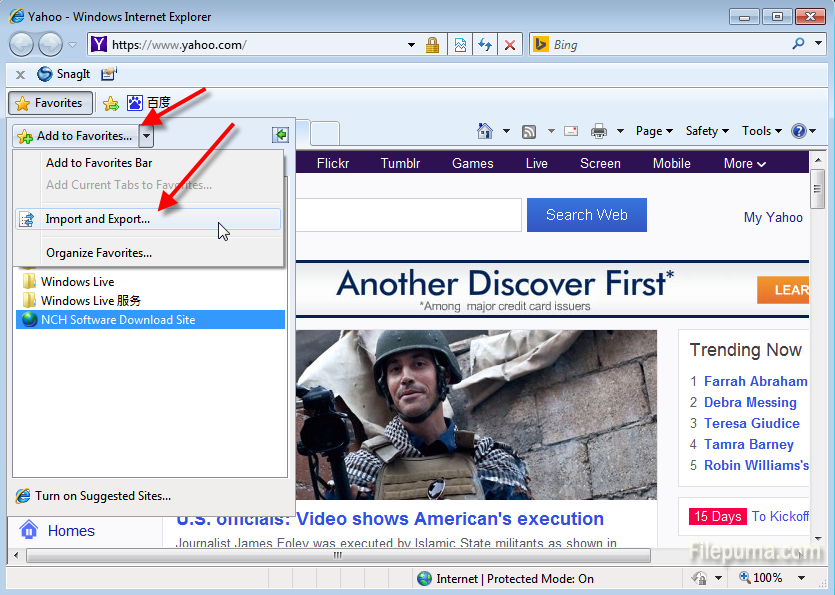835x595 pixels.
Task: Pin the Favorites Center panel
Action: 280,135
